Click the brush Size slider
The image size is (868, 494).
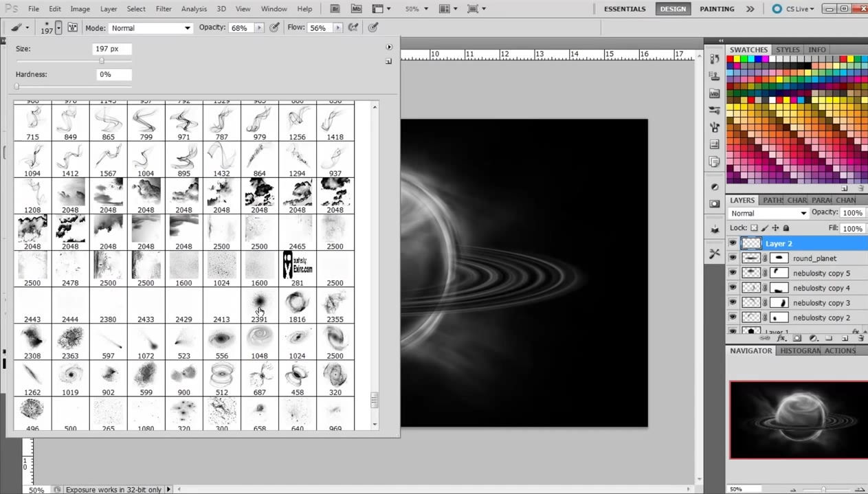[102, 61]
